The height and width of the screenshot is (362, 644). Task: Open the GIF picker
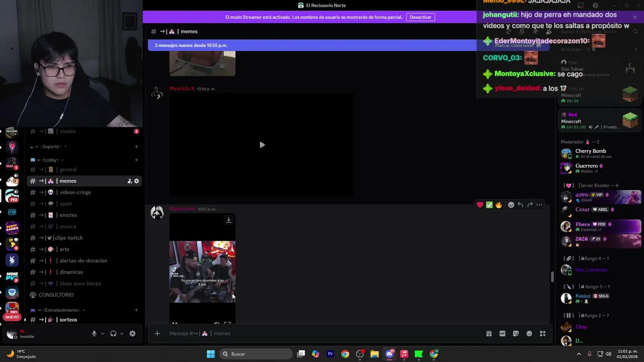(502, 333)
